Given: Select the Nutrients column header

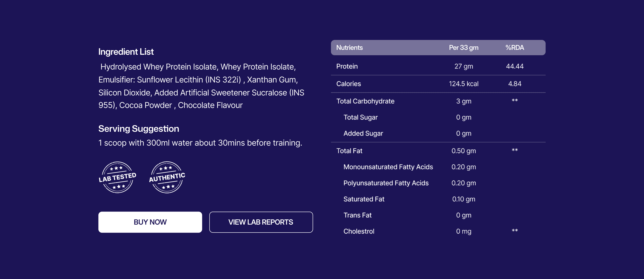Looking at the screenshot, I should pyautogui.click(x=349, y=48).
